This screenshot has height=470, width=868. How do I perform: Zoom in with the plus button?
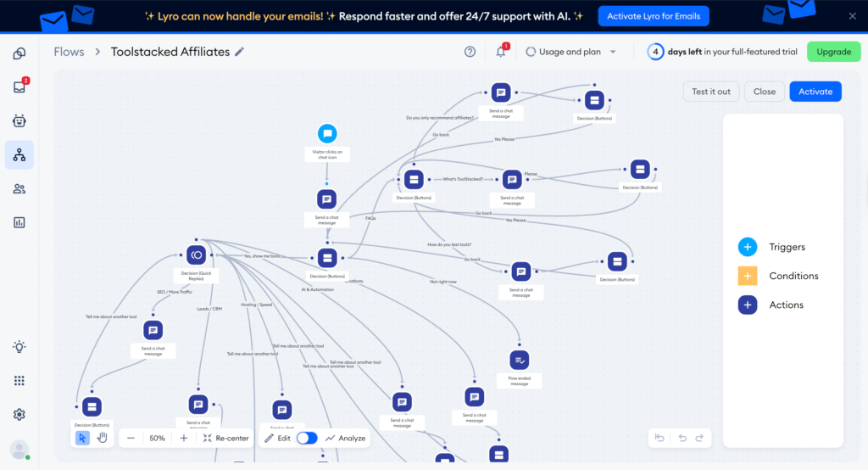click(x=184, y=438)
